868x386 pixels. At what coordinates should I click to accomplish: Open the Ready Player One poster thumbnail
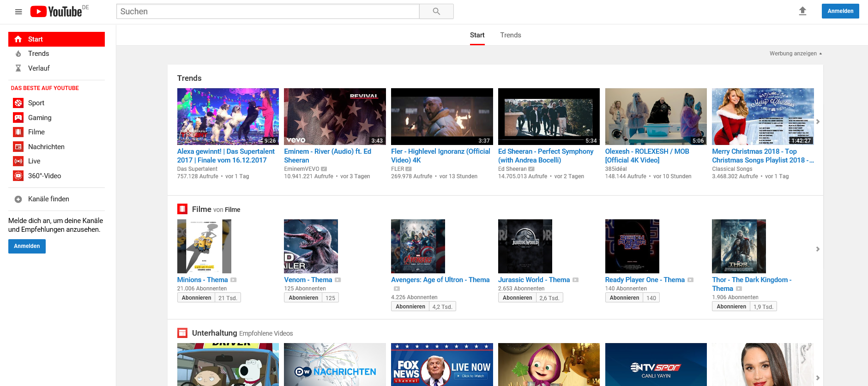pos(632,246)
